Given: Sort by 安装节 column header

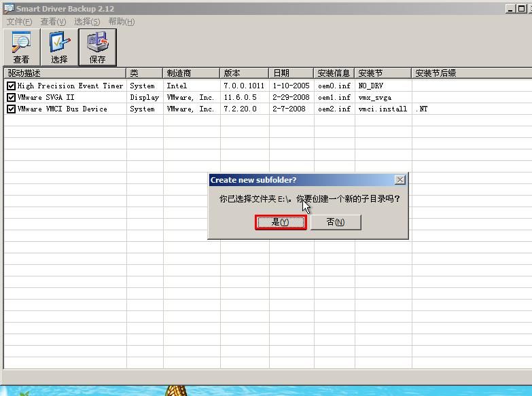Looking at the screenshot, I should click(383, 73).
